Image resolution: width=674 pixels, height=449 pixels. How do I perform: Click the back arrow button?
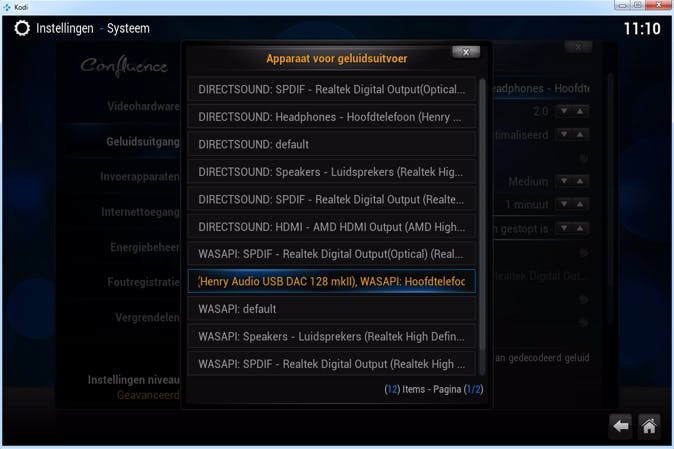tap(620, 426)
